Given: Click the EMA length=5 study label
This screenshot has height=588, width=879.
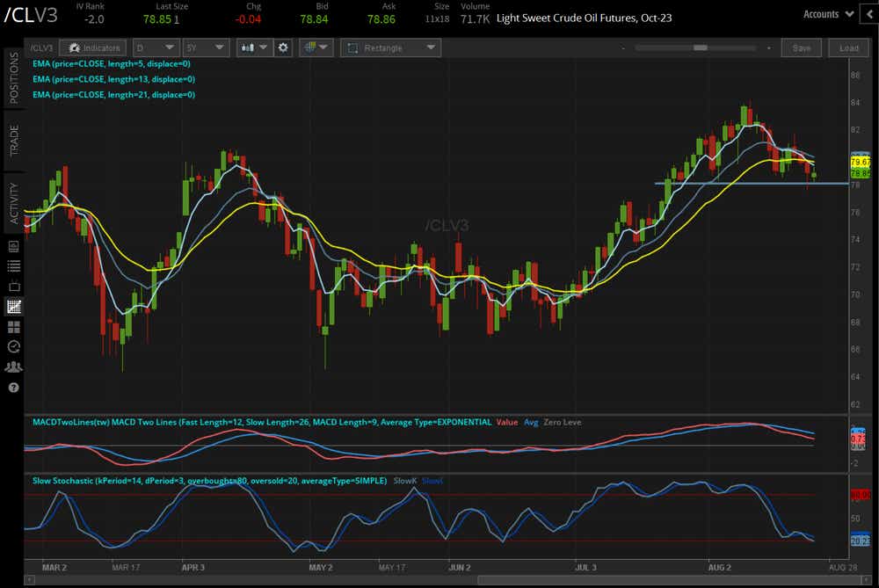Looking at the screenshot, I should coord(111,64).
